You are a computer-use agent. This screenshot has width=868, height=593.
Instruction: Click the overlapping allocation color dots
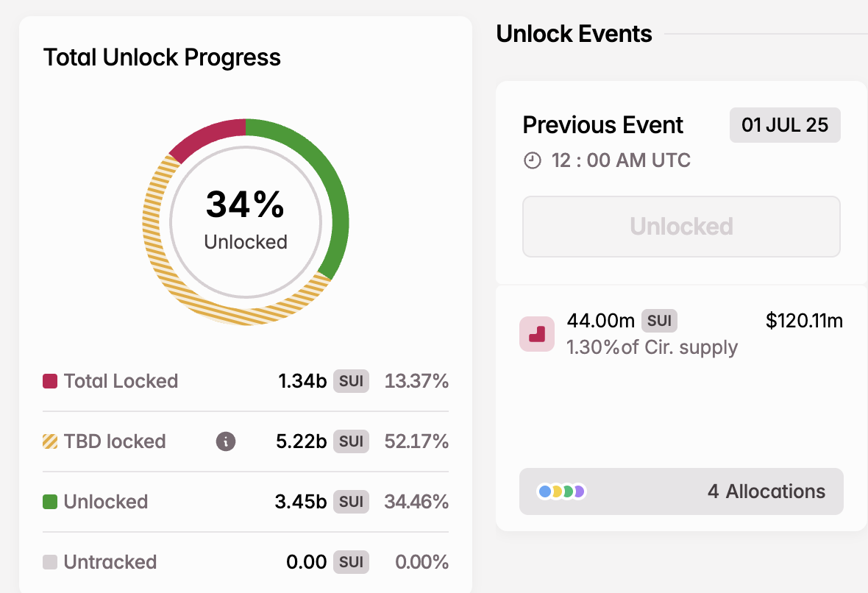[561, 491]
